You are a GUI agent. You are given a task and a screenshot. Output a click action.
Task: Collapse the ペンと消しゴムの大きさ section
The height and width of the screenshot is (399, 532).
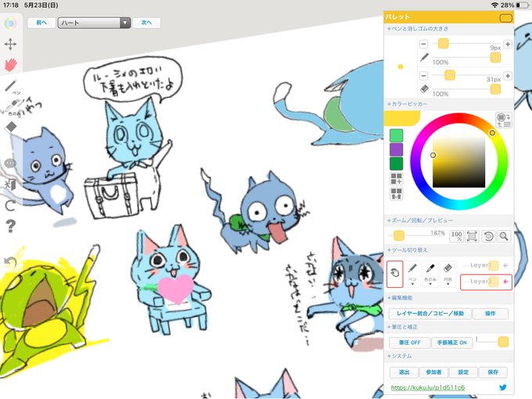[448, 29]
